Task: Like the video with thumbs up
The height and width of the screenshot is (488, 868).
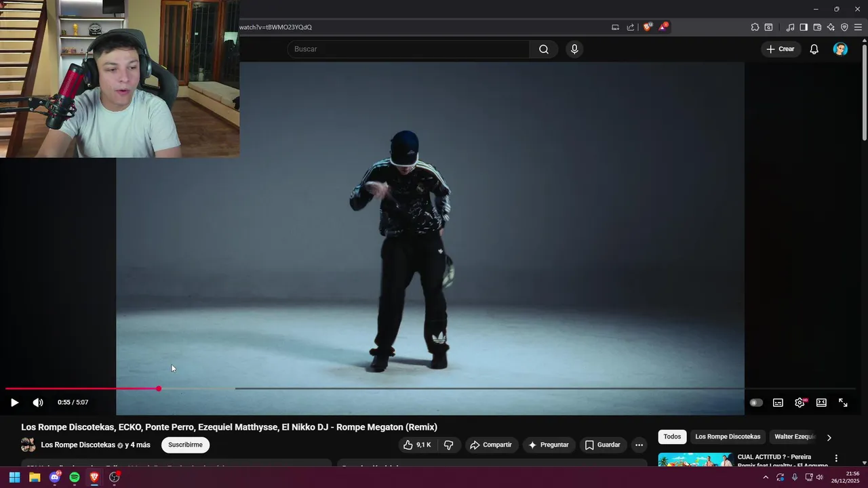Action: [x=417, y=445]
